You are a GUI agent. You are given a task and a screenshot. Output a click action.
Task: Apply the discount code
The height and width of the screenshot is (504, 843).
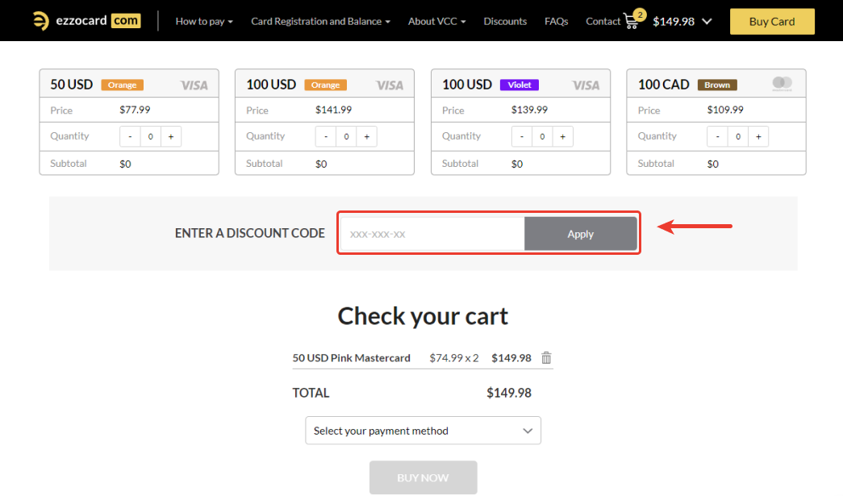click(580, 234)
